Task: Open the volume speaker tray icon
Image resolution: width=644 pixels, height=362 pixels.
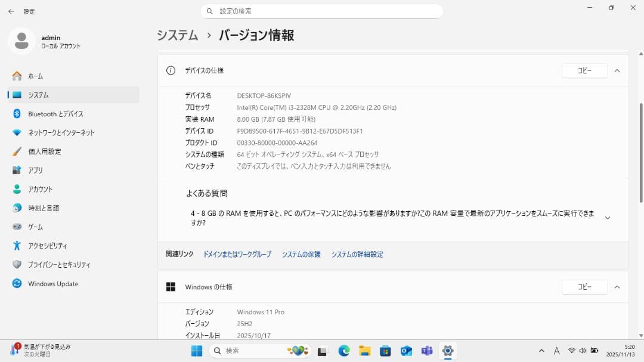Action: coord(583,351)
